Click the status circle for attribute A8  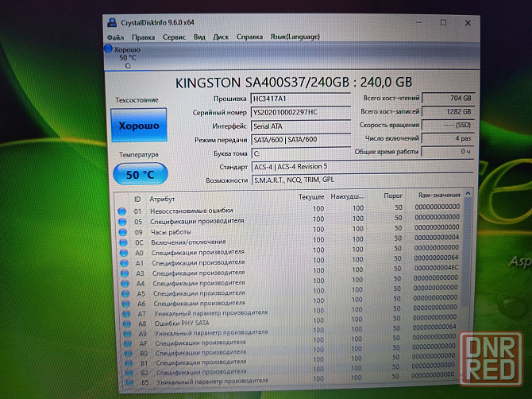coord(127,324)
